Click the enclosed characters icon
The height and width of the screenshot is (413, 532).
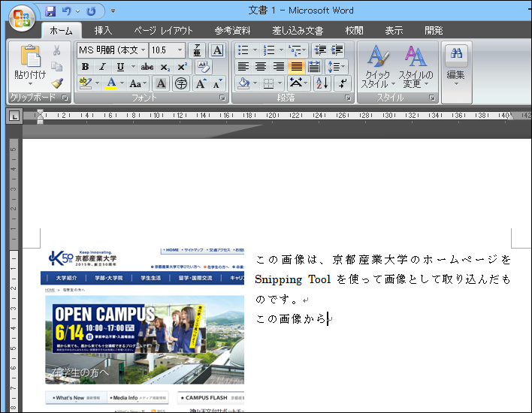click(x=181, y=83)
